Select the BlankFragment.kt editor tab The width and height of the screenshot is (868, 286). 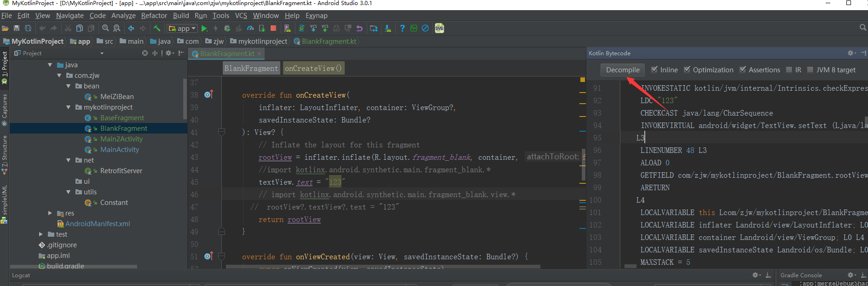pos(227,54)
